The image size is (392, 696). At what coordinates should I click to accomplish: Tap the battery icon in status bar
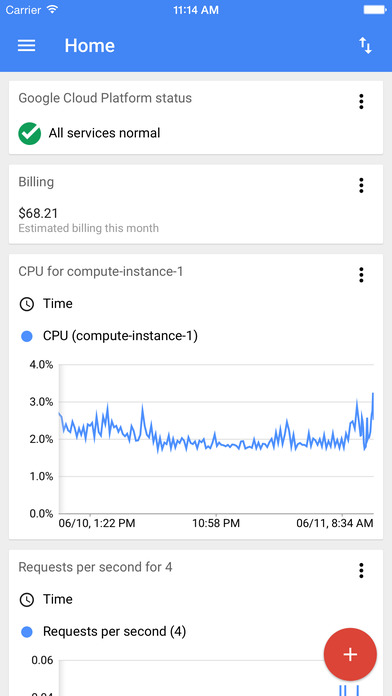click(374, 9)
